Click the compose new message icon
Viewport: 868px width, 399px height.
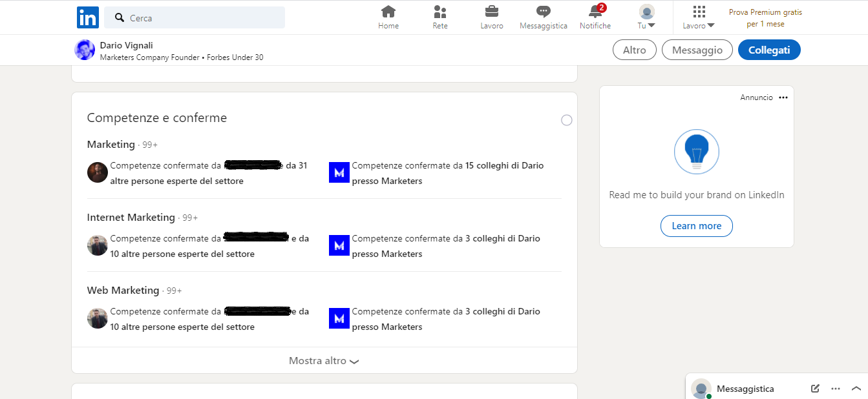pos(815,389)
